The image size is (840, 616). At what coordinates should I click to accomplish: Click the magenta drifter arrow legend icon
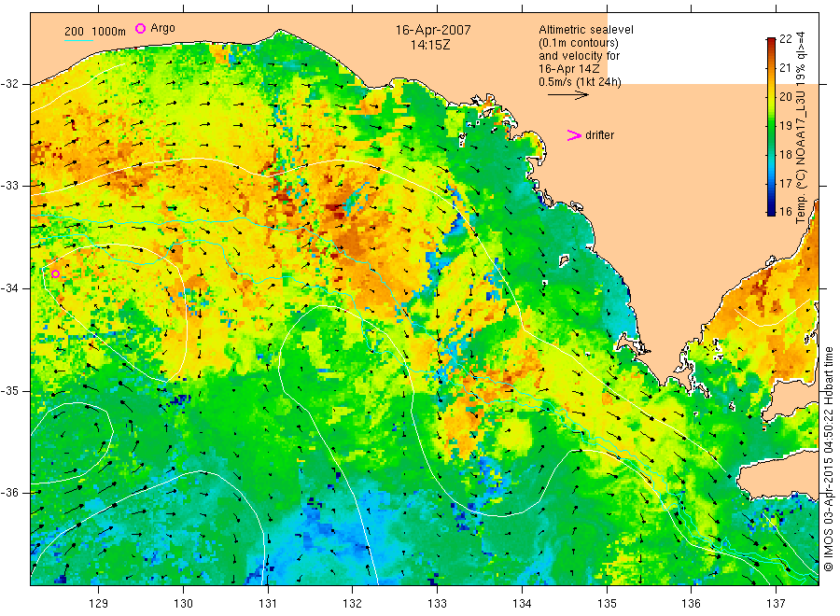tap(574, 135)
